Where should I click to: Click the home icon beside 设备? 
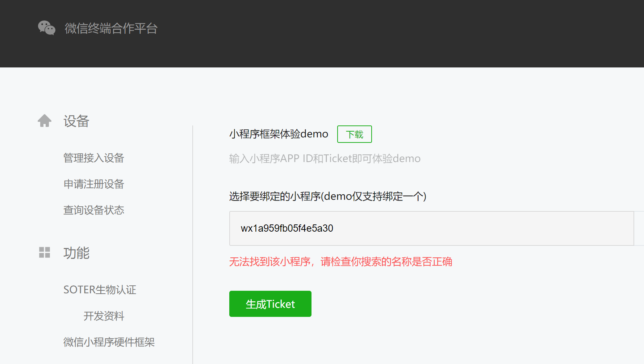click(45, 121)
